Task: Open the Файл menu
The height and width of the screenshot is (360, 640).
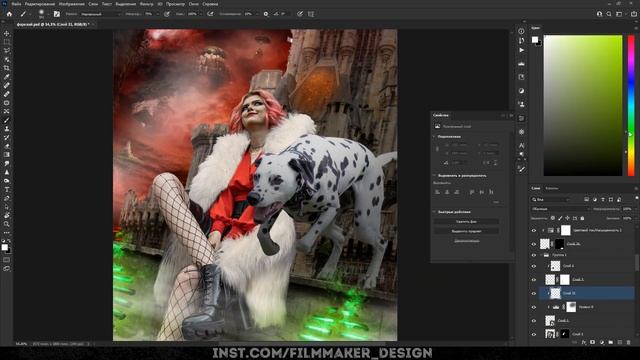Action: 16,4
